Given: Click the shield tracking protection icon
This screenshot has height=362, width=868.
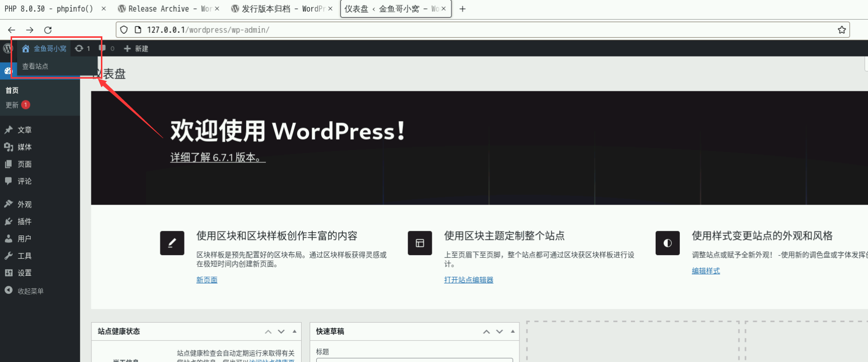Looking at the screenshot, I should coord(124,30).
